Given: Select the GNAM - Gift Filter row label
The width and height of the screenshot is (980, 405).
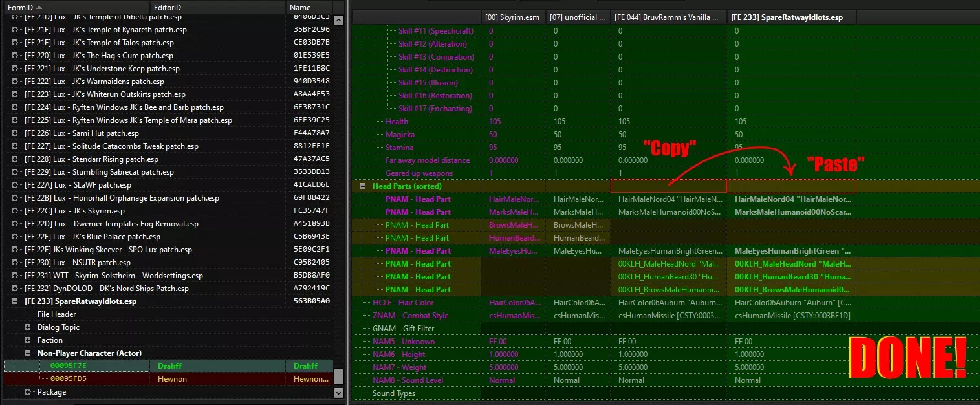Looking at the screenshot, I should (x=404, y=329).
